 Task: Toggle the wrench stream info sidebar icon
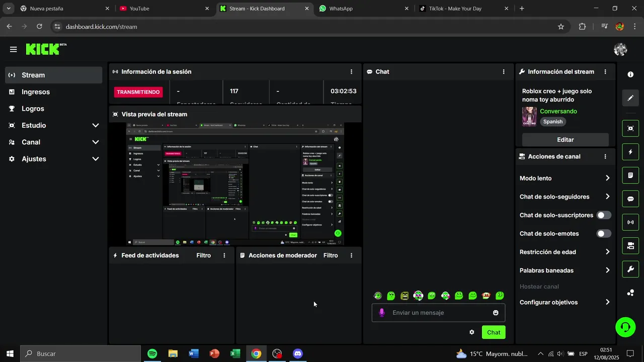[x=630, y=269]
